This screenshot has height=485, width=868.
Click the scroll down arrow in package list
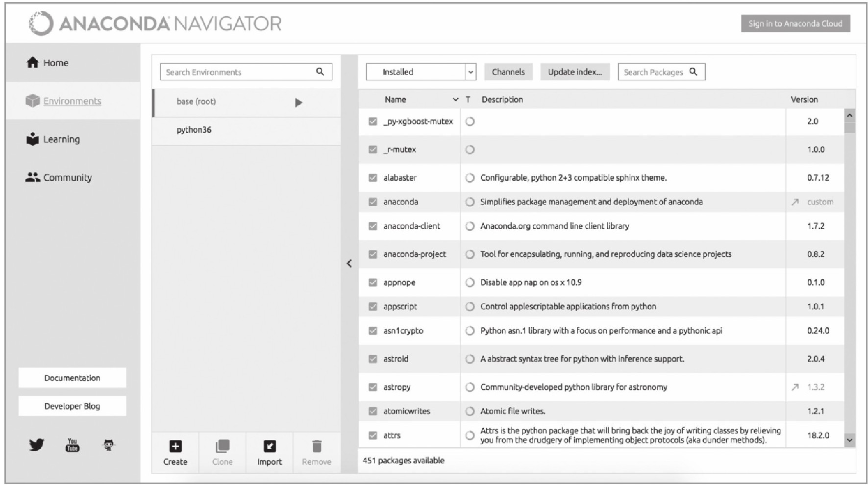tap(849, 440)
